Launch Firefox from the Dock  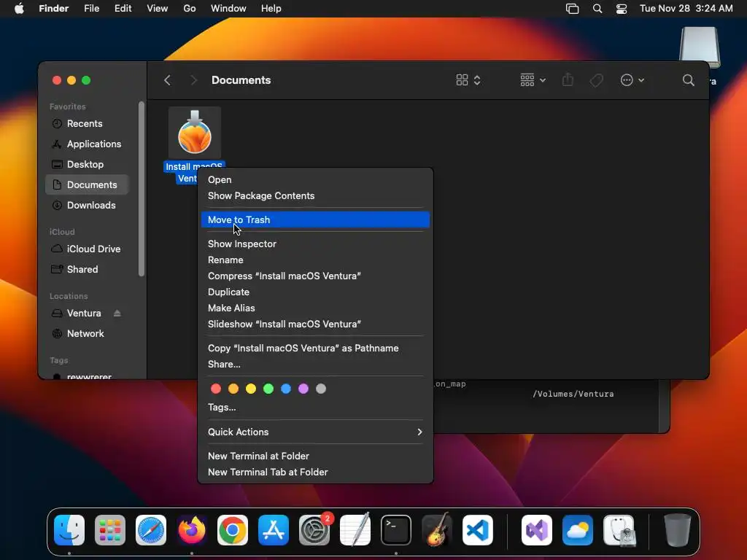point(192,530)
